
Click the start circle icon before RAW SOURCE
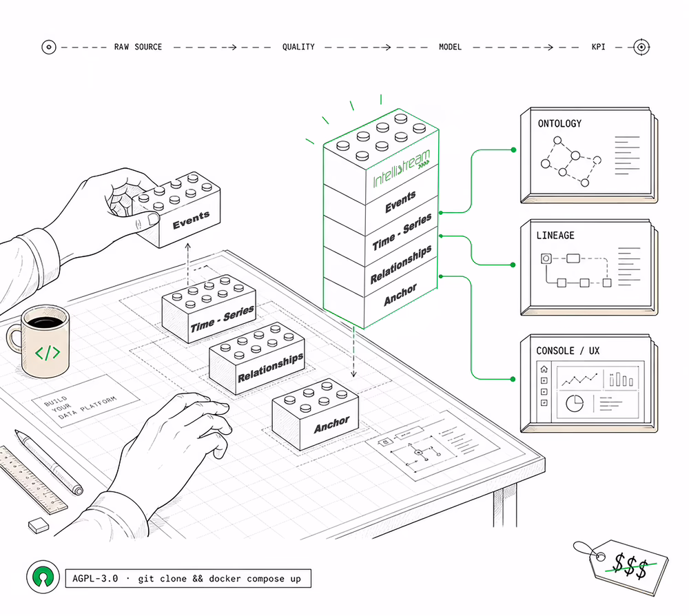coord(49,47)
